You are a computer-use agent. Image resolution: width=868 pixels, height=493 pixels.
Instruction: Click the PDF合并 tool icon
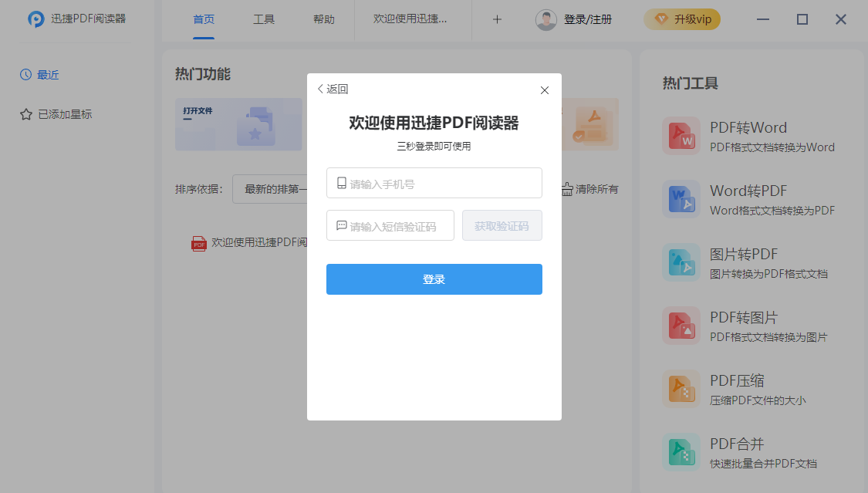click(x=681, y=452)
